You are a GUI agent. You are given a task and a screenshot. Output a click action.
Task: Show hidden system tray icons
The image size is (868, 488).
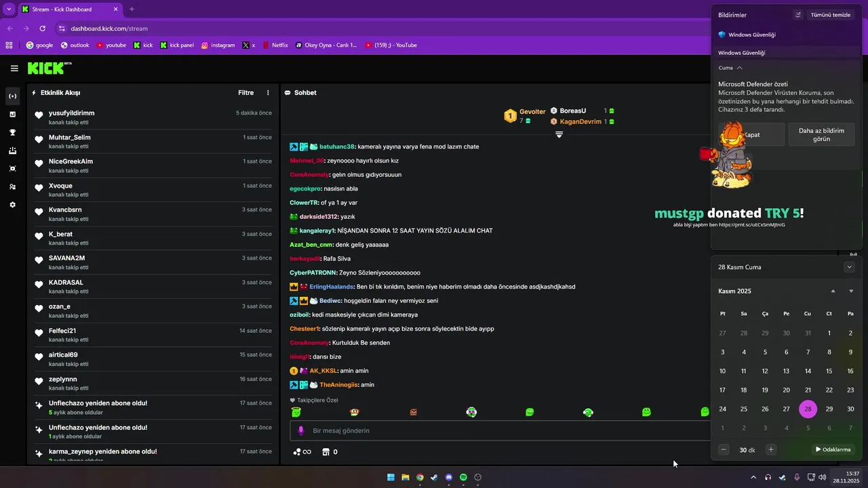[753, 477]
